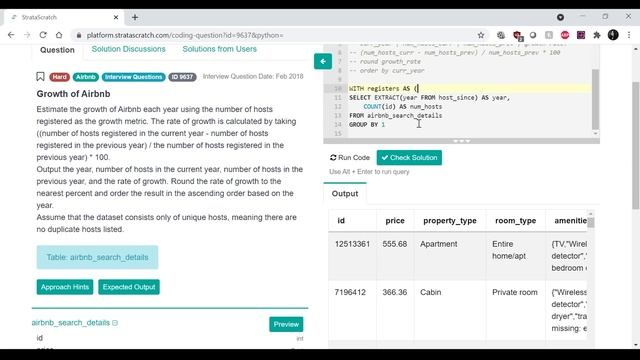The image size is (640, 360).
Task: Preview the airbnb_search_details table
Action: click(286, 324)
